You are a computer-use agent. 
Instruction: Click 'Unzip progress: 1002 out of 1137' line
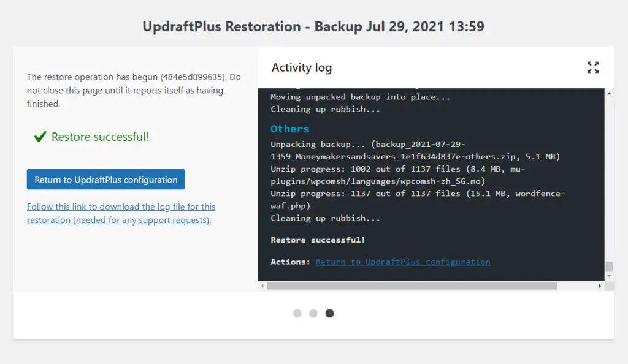click(397, 175)
